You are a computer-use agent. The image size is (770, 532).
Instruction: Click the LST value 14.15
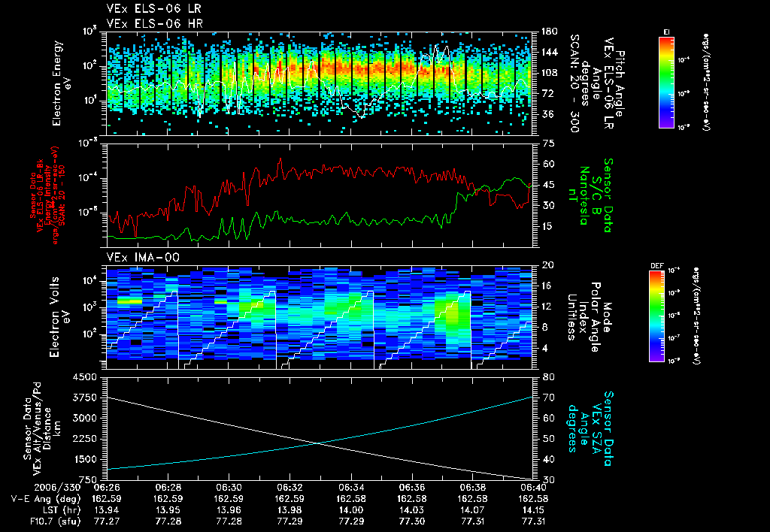coord(533,510)
